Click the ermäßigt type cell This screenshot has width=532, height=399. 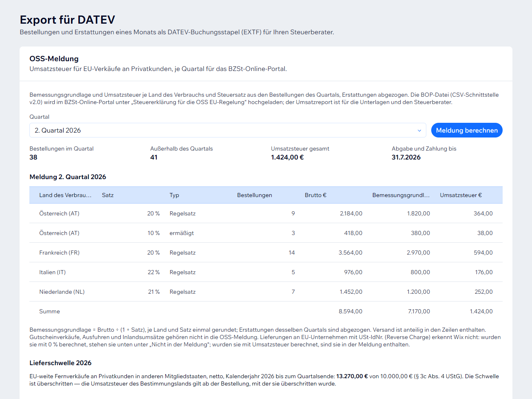coord(182,233)
